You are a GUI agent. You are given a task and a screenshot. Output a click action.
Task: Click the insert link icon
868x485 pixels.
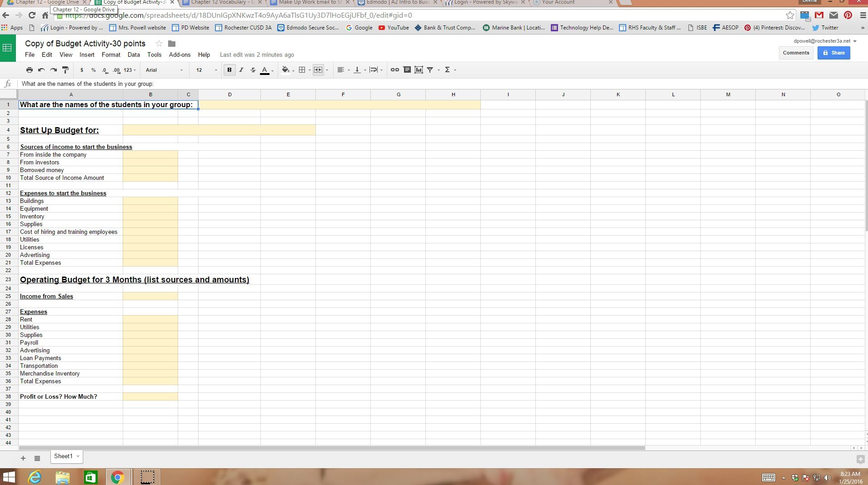[395, 70]
